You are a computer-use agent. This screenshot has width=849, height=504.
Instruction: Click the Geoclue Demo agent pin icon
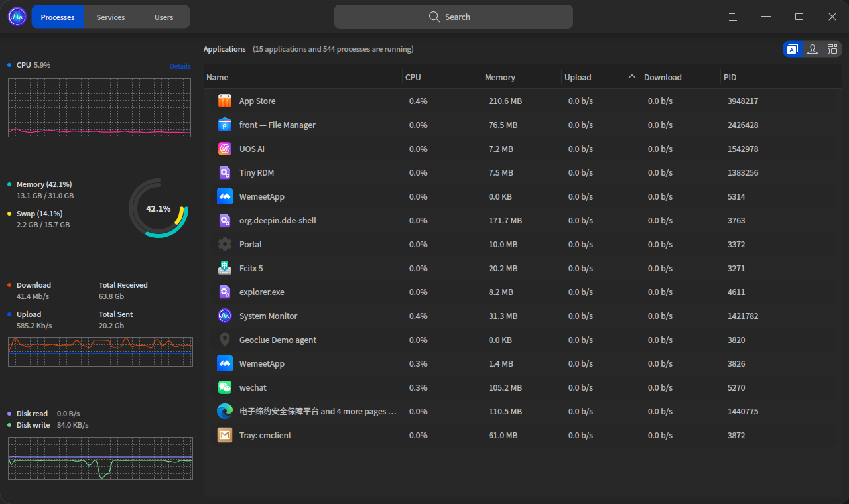(x=225, y=340)
